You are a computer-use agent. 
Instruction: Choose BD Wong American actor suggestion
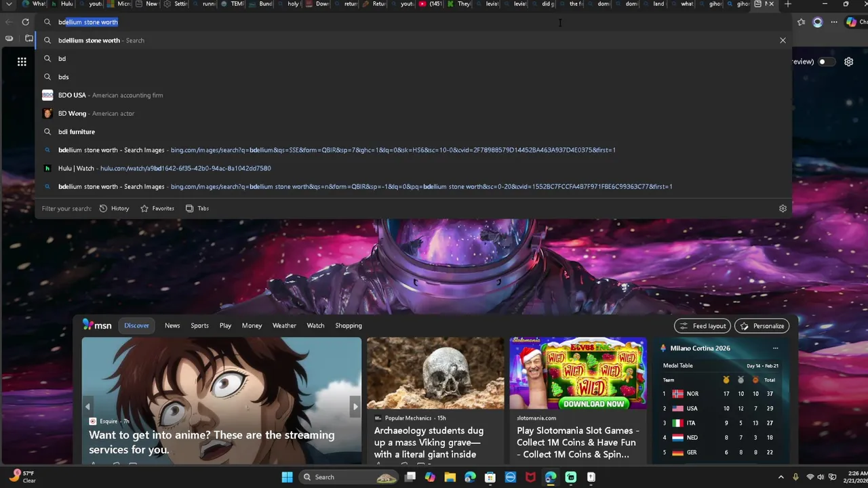(x=413, y=113)
